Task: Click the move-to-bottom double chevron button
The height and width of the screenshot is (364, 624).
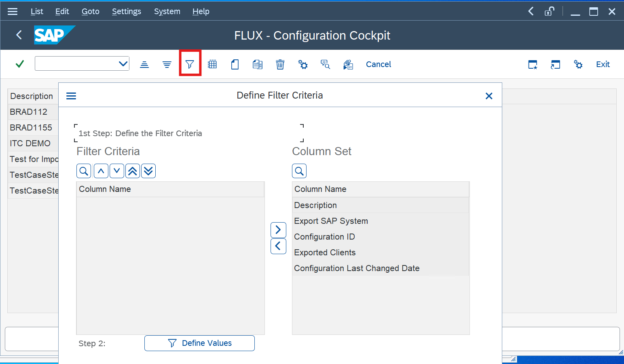Action: coord(148,171)
